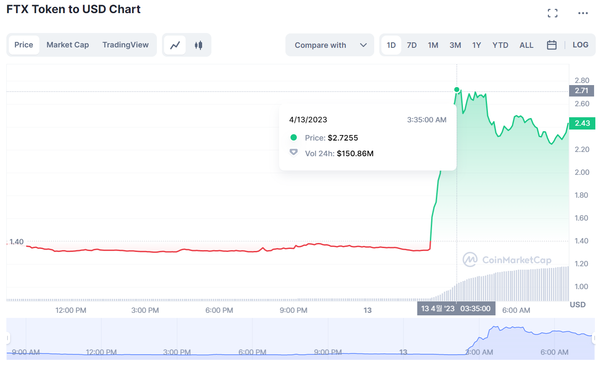The width and height of the screenshot is (600, 367).
Task: Select the 7D time range
Action: (412, 45)
